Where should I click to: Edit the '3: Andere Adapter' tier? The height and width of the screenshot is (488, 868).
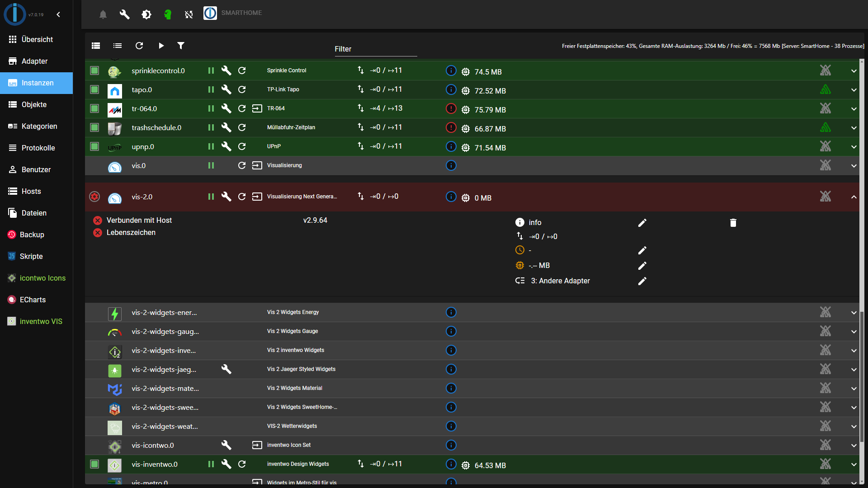(x=642, y=281)
